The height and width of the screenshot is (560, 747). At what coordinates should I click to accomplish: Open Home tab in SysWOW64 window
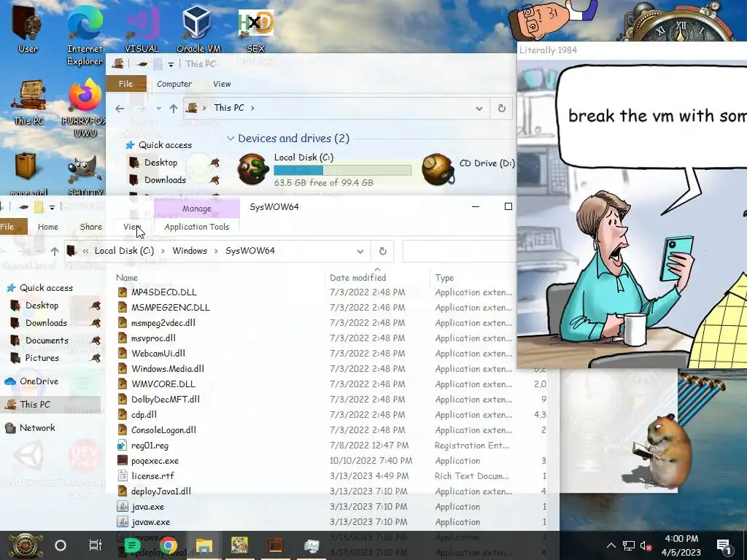[x=48, y=227]
